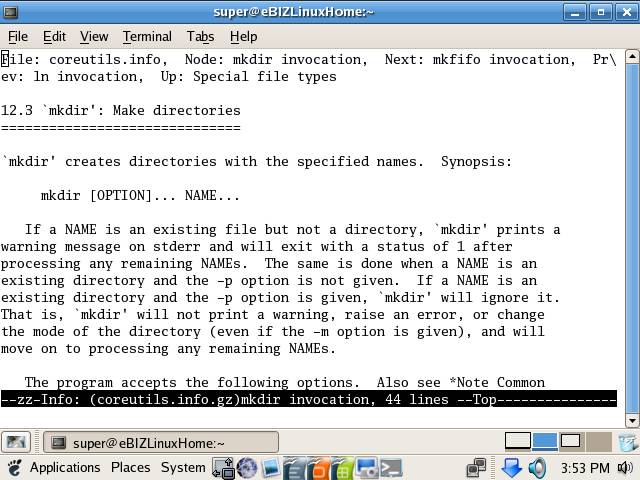Open the terminal File menu
The image size is (640, 480).
tap(18, 36)
